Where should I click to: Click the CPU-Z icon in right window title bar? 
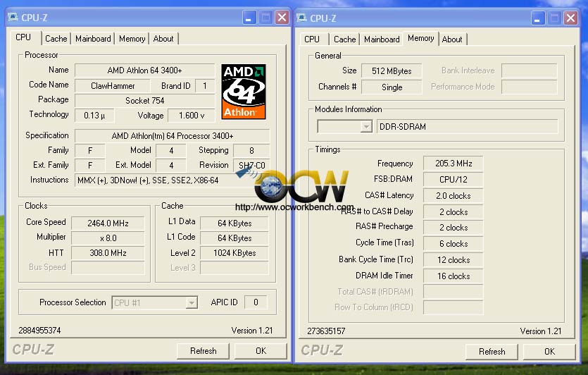(x=302, y=18)
